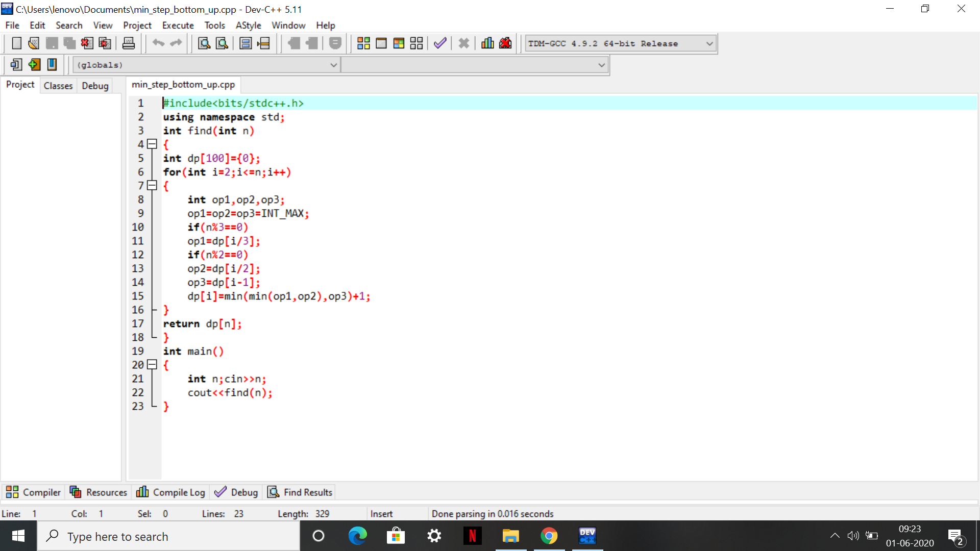Click the Rebuild All grid icon
980x551 pixels.
[x=416, y=43]
